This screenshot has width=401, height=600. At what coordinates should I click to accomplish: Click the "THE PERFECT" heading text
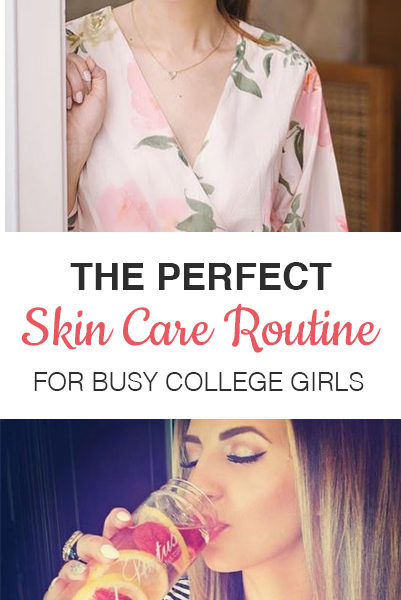[201, 277]
